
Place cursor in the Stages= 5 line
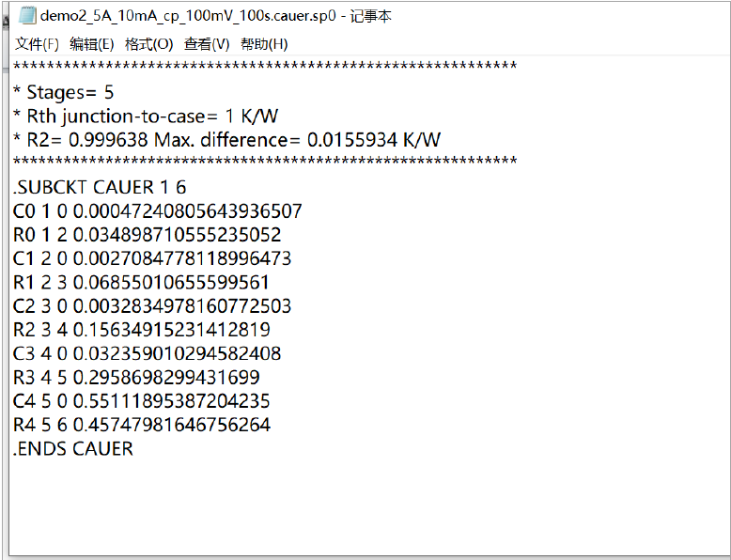[63, 92]
